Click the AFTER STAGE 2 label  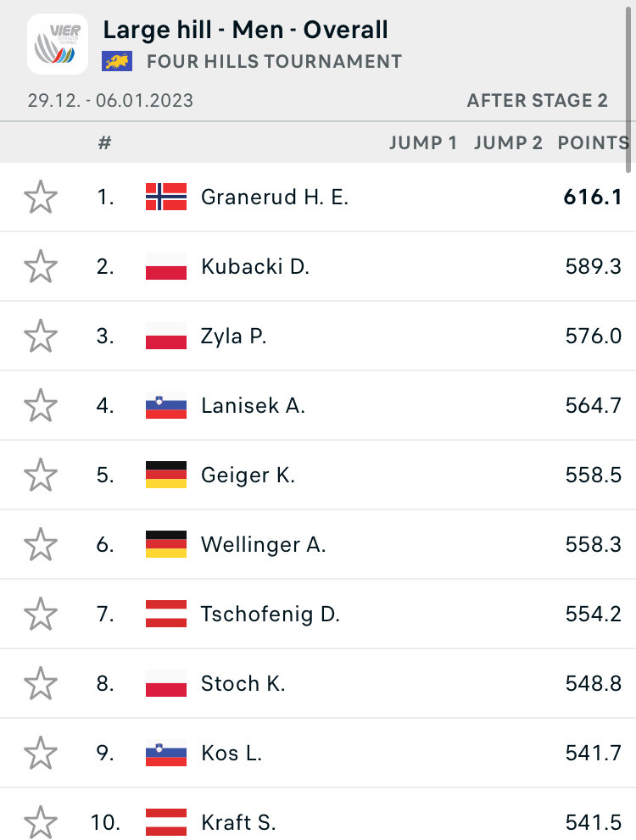coord(538,101)
